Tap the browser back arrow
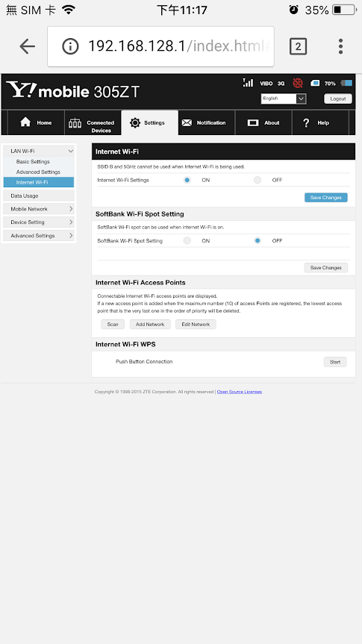The height and width of the screenshot is (644, 362). click(x=27, y=46)
